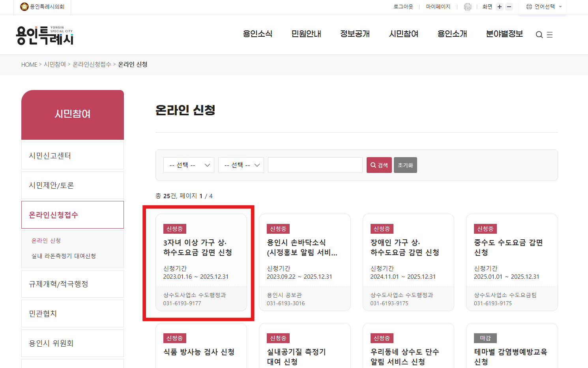The width and height of the screenshot is (588, 368).
Task: Open the 시민참여 main menu
Action: [404, 34]
